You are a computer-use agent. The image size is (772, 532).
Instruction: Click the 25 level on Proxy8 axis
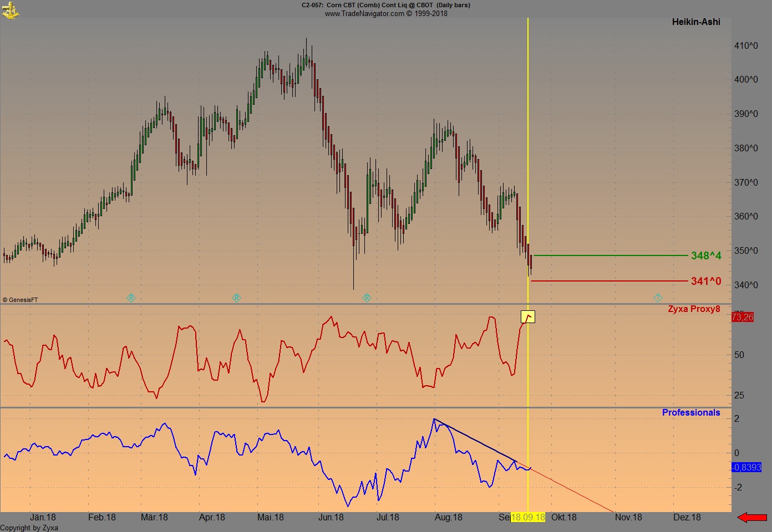pos(739,395)
